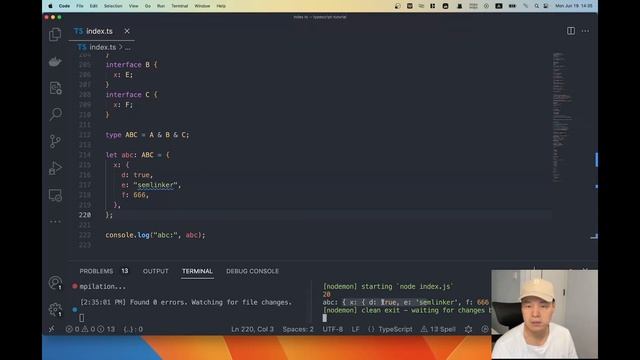Switch to the OUTPUT panel tab
Viewport: 640px width, 360px height.
pyautogui.click(x=156, y=271)
